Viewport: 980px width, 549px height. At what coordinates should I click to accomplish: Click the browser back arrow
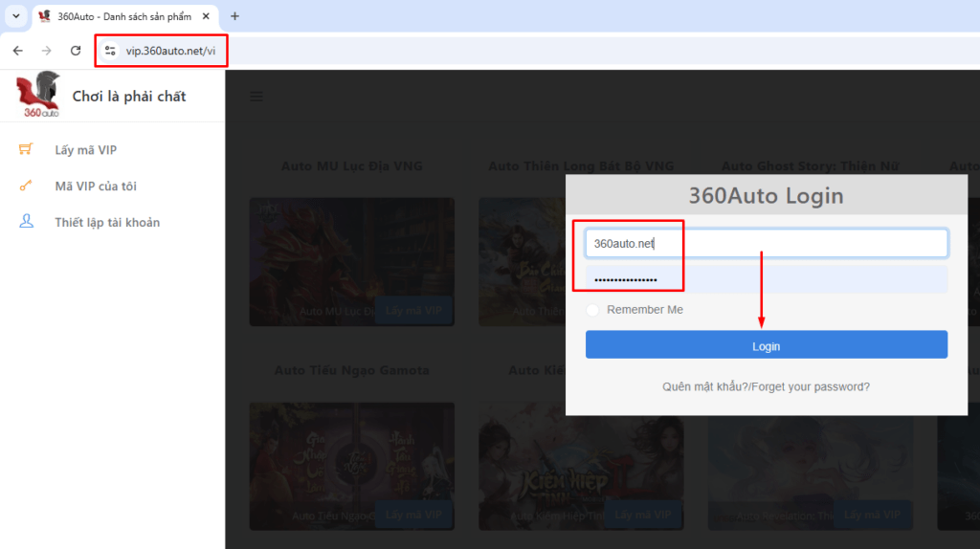click(x=17, y=51)
